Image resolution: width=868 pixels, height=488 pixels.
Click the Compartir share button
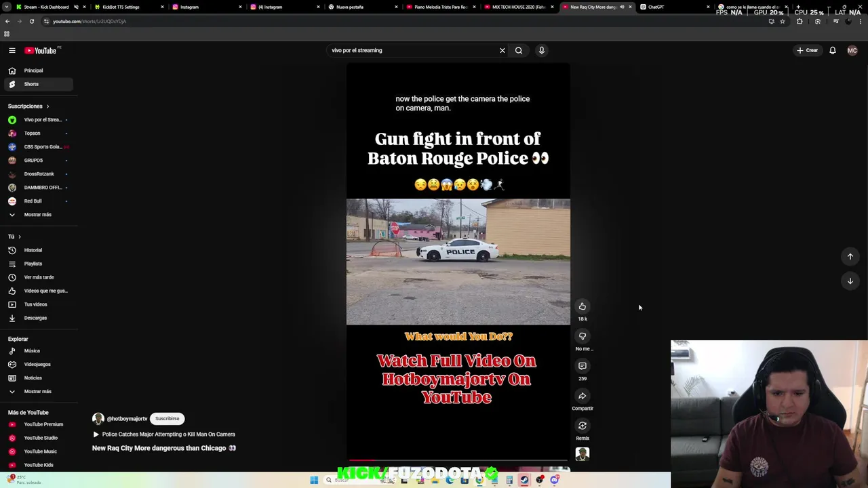coord(582,396)
